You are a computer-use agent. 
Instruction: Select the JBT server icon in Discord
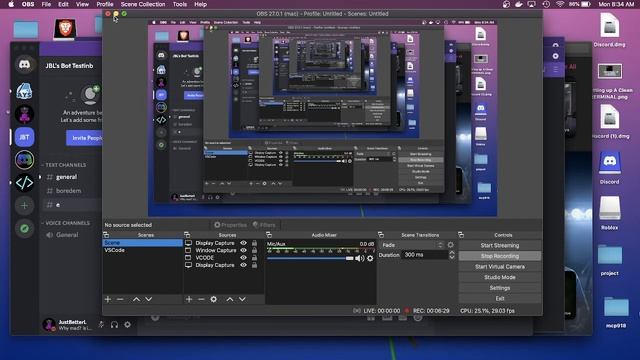coord(24,137)
